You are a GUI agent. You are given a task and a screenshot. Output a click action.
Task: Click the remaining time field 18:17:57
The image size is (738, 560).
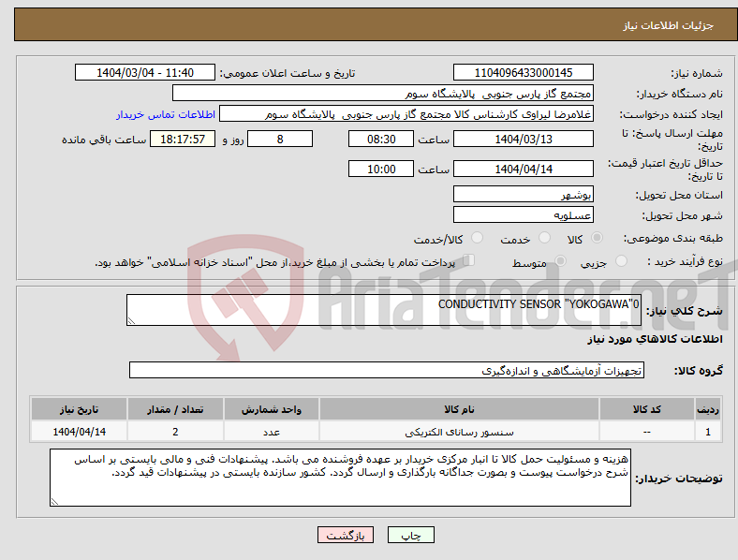(183, 139)
